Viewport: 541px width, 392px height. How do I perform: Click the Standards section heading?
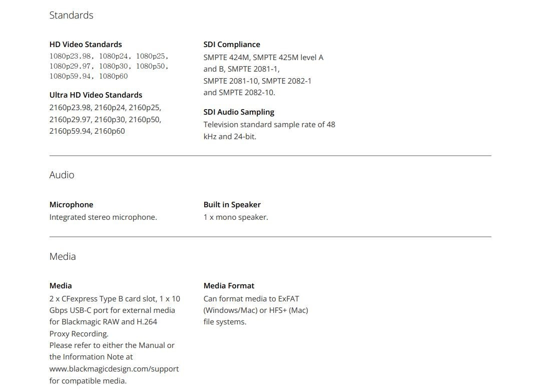coord(71,15)
